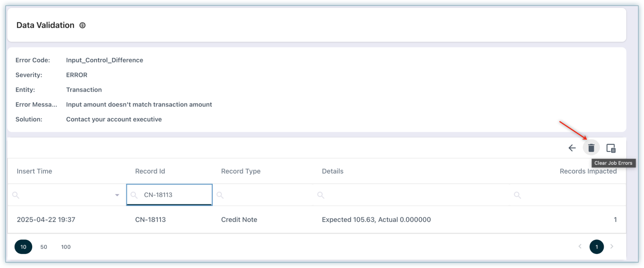The image size is (644, 268).
Task: Sort by Record Type column header
Action: point(241,171)
